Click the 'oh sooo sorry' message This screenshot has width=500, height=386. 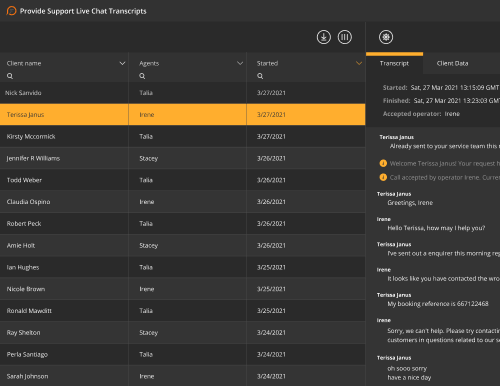pyautogui.click(x=407, y=368)
